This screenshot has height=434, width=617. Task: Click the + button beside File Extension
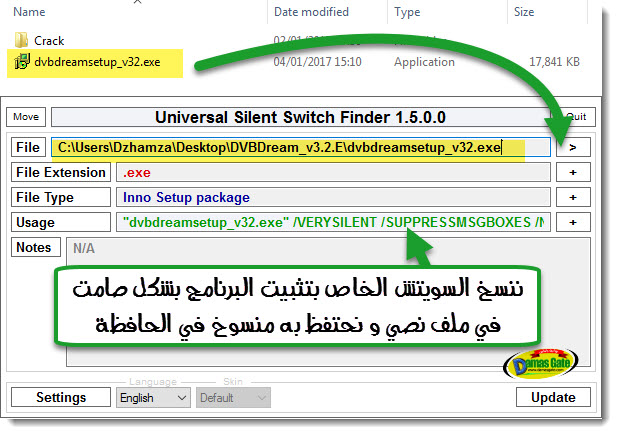point(573,172)
